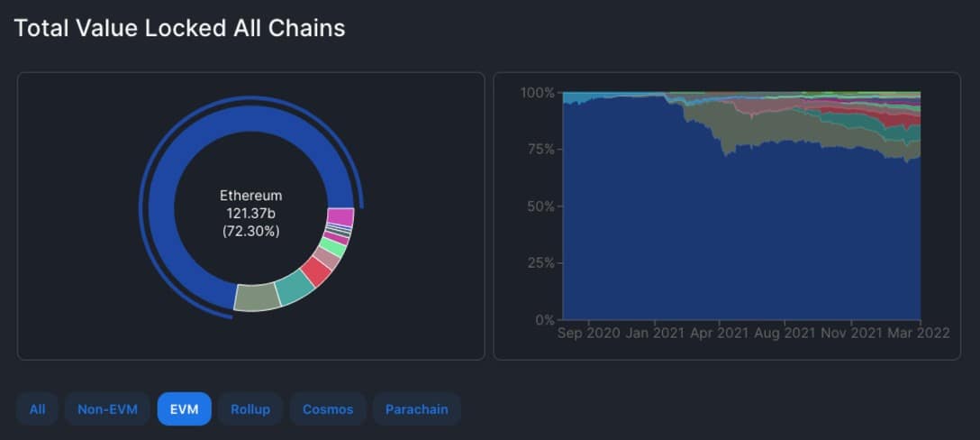Select the EVM filter button
Image resolution: width=980 pixels, height=440 pixels.
(x=184, y=408)
